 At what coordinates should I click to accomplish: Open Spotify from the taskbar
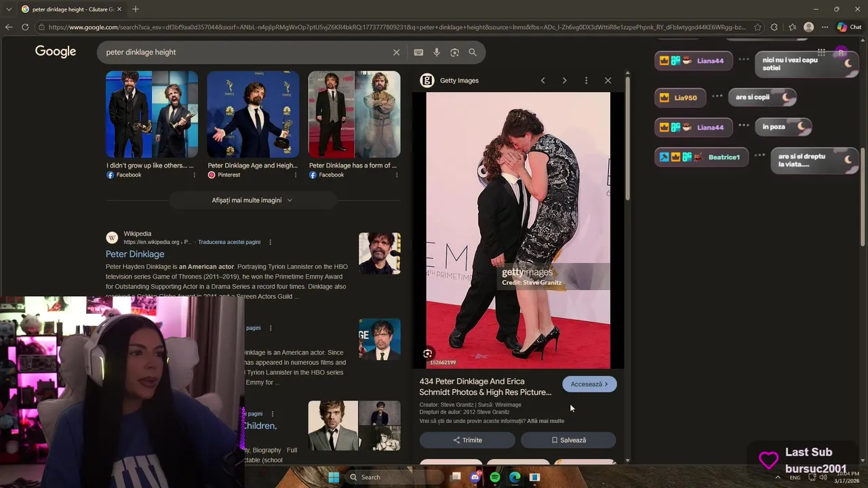(495, 477)
